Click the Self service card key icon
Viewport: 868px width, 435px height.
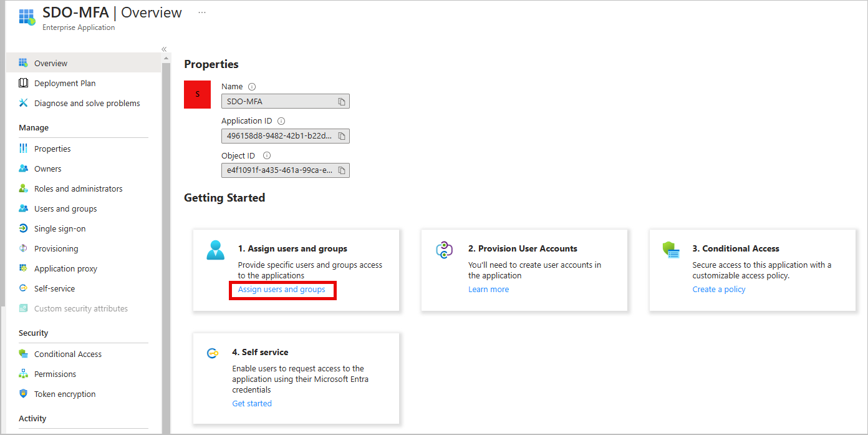(213, 353)
